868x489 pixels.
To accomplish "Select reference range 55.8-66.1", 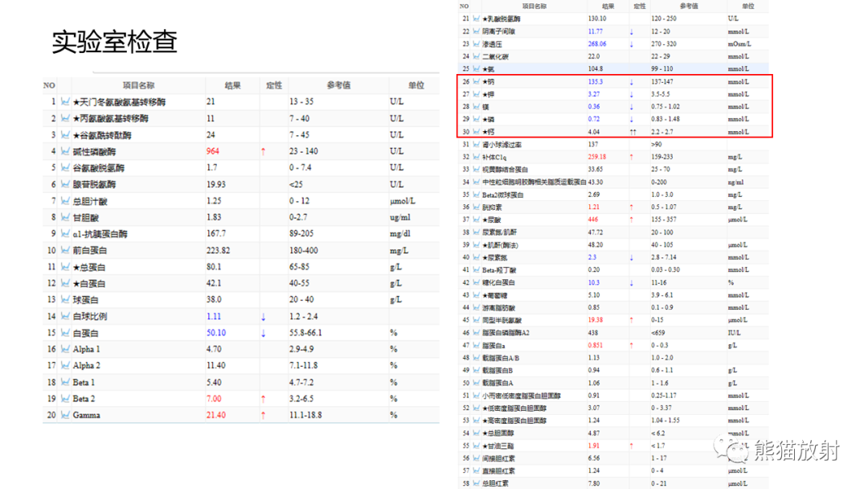I will pyautogui.click(x=305, y=333).
